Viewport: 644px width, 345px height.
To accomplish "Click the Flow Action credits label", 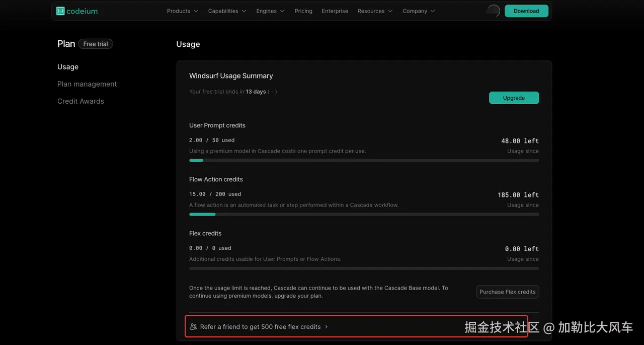I will click(216, 179).
